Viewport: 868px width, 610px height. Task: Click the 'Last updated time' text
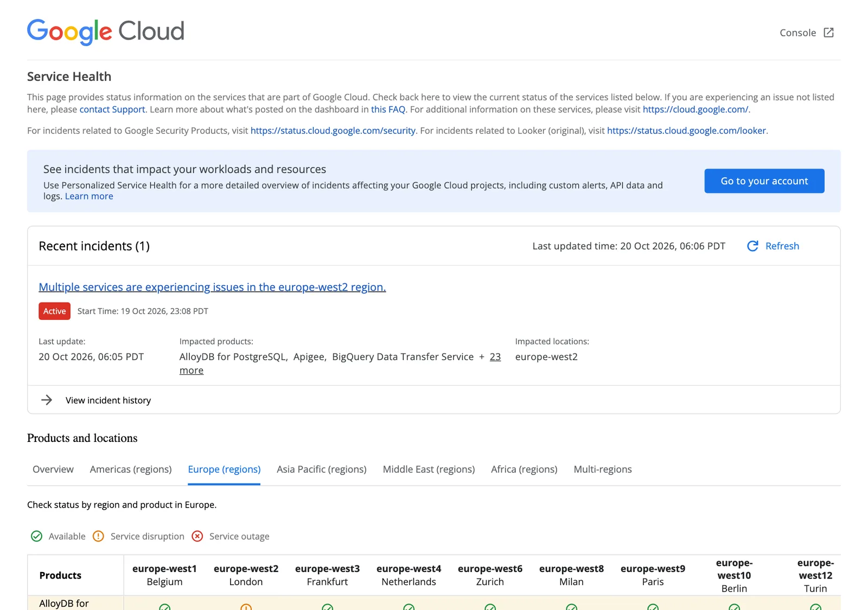pyautogui.click(x=629, y=246)
